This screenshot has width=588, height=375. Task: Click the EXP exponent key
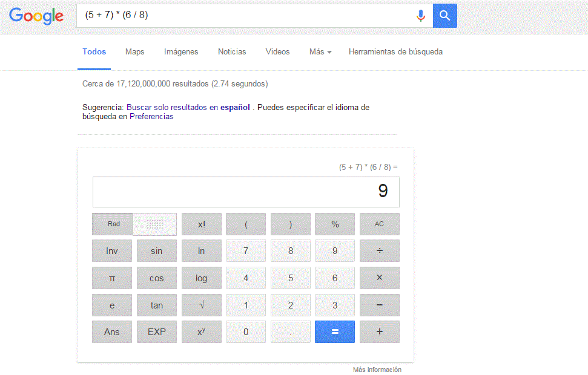pos(156,331)
